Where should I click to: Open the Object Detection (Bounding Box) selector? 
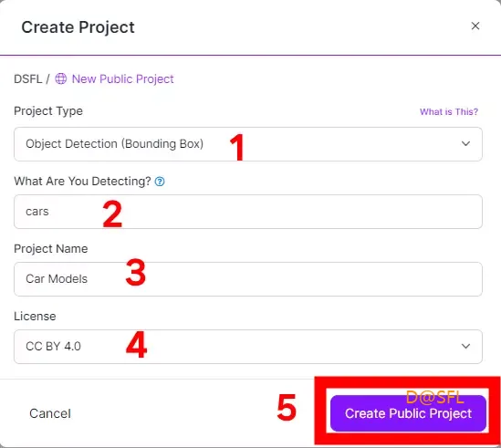248,144
